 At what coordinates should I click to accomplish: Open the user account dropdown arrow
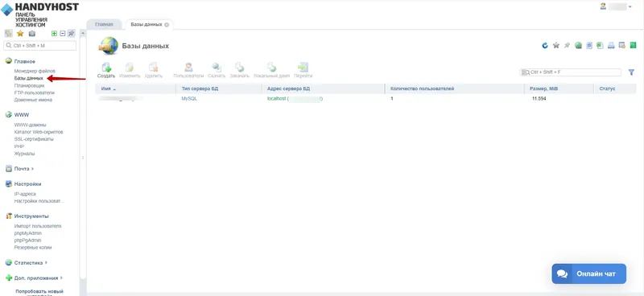630,6
